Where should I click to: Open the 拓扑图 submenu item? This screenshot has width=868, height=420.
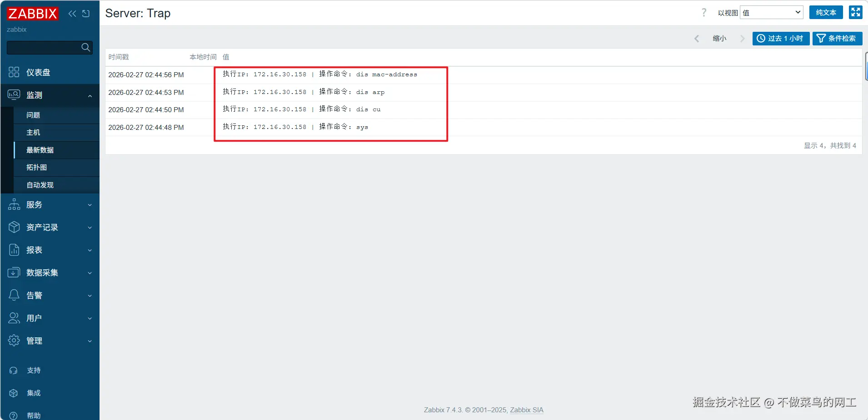56,168
